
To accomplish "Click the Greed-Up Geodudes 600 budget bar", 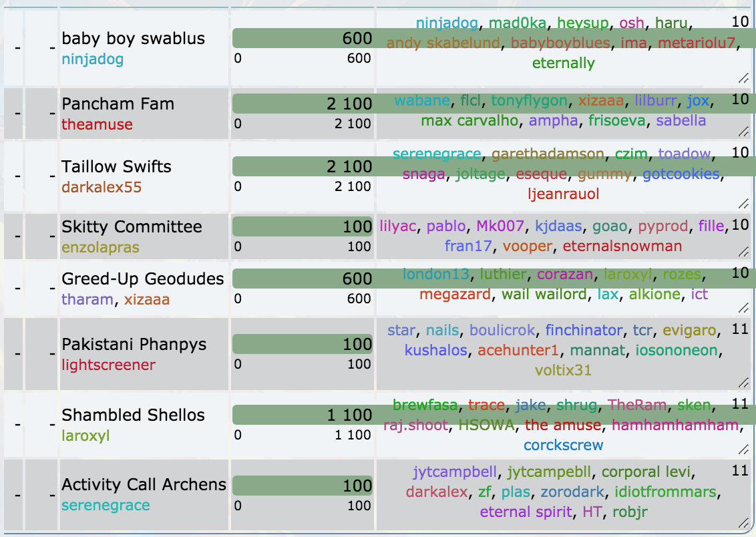I will [303, 279].
